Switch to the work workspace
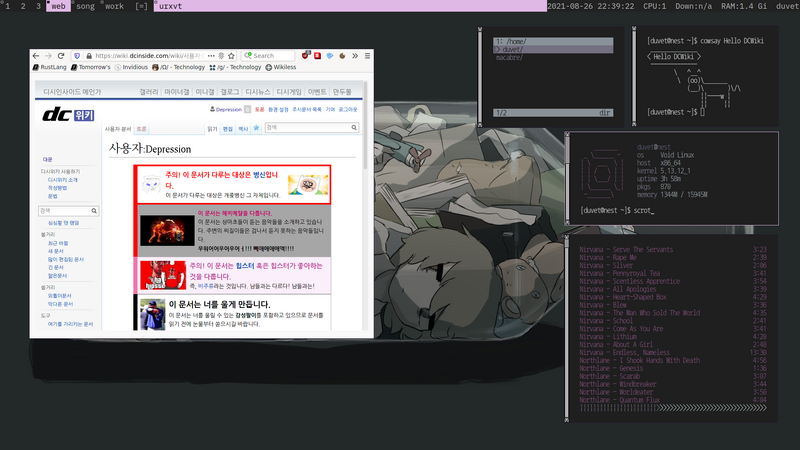 click(114, 6)
